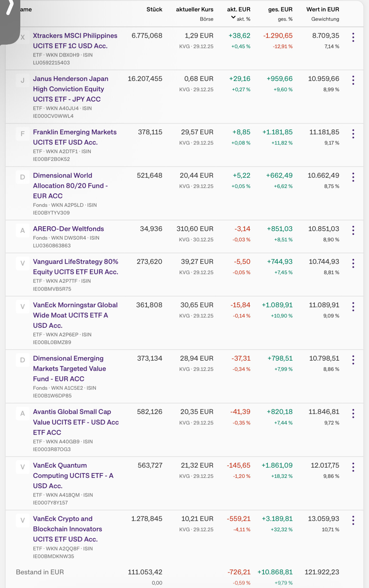
Task: Open three-dot menu for Xtrackers MSCI Philippines
Action: tap(353, 37)
